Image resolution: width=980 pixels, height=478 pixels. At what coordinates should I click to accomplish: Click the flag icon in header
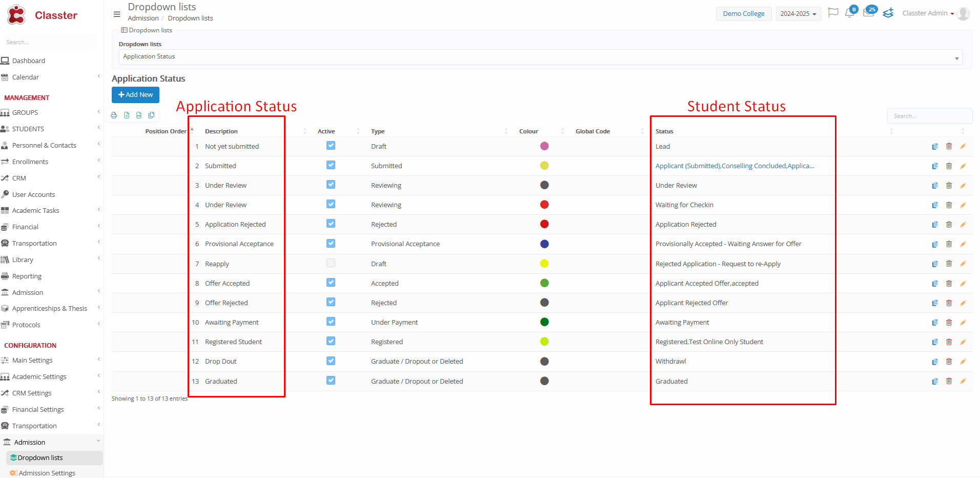(x=833, y=13)
